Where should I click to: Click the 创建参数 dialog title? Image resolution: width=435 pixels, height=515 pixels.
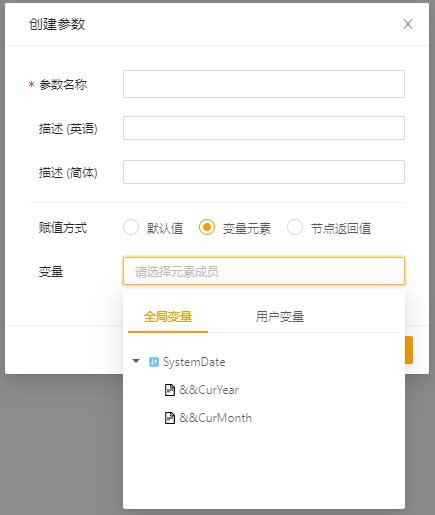pyautogui.click(x=57, y=24)
